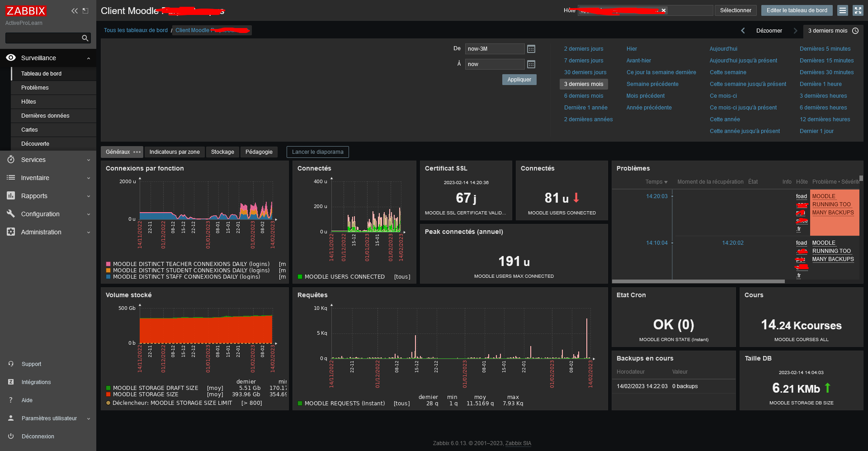Open the dashboard hamburger actions menu
The width and height of the screenshot is (868, 451).
843,10
